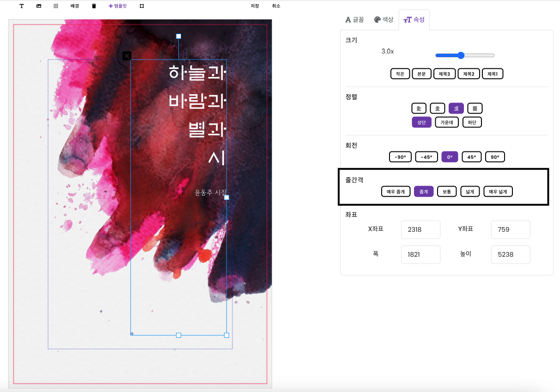Adjust the 크기 size slider
The image size is (560, 392).
465,55
